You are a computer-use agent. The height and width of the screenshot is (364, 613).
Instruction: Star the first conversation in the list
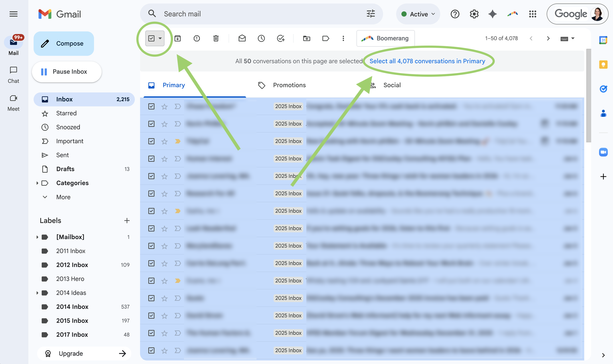click(x=164, y=106)
